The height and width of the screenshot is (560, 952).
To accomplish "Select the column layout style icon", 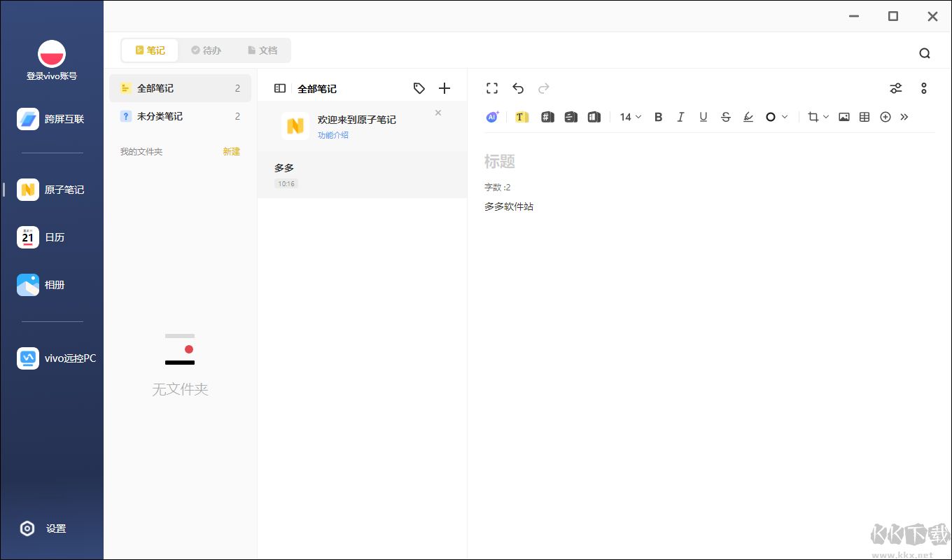I will click(594, 117).
